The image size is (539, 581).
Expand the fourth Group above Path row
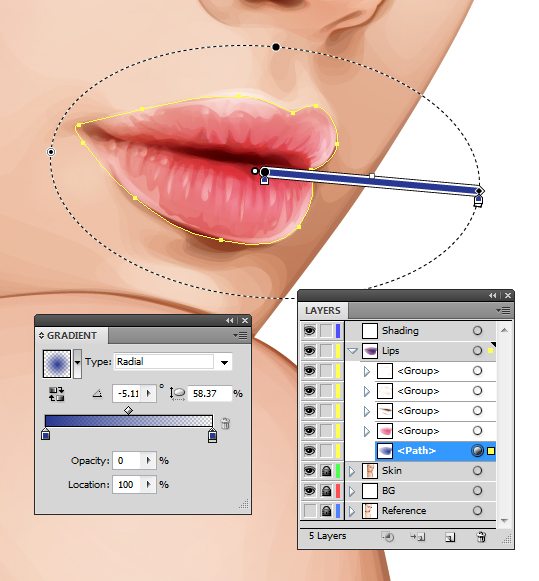[x=367, y=431]
